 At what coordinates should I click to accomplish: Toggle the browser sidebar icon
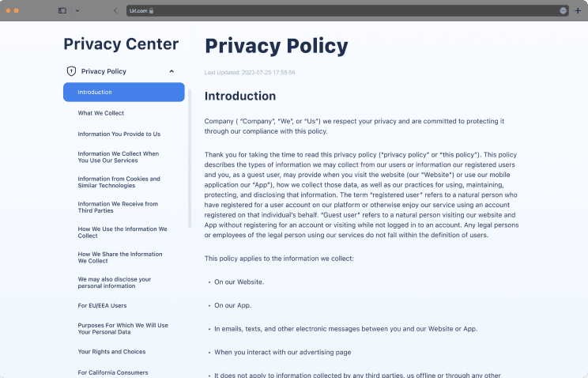coord(62,10)
